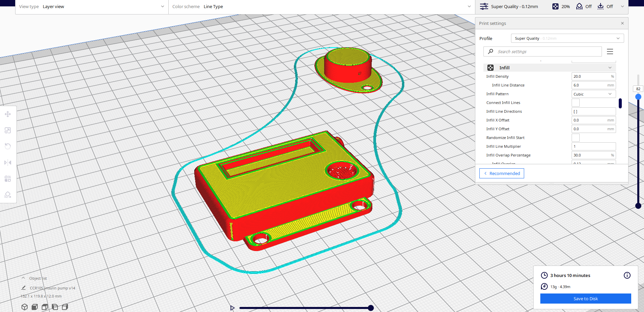Edit the Infill Y Offset value

594,129
